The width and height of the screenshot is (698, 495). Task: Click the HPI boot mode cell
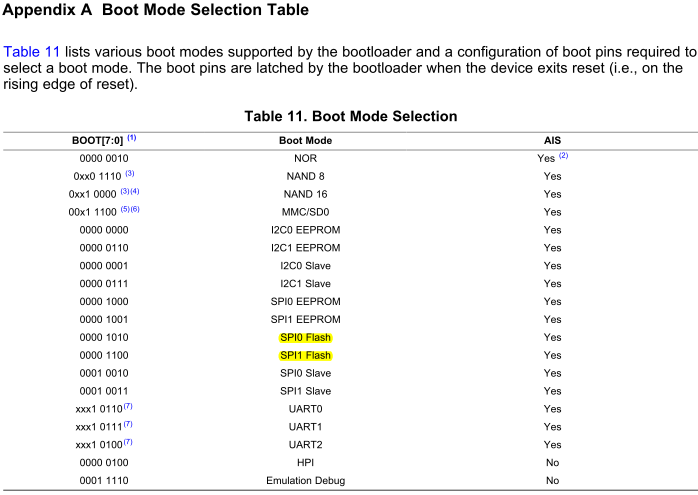pos(305,463)
